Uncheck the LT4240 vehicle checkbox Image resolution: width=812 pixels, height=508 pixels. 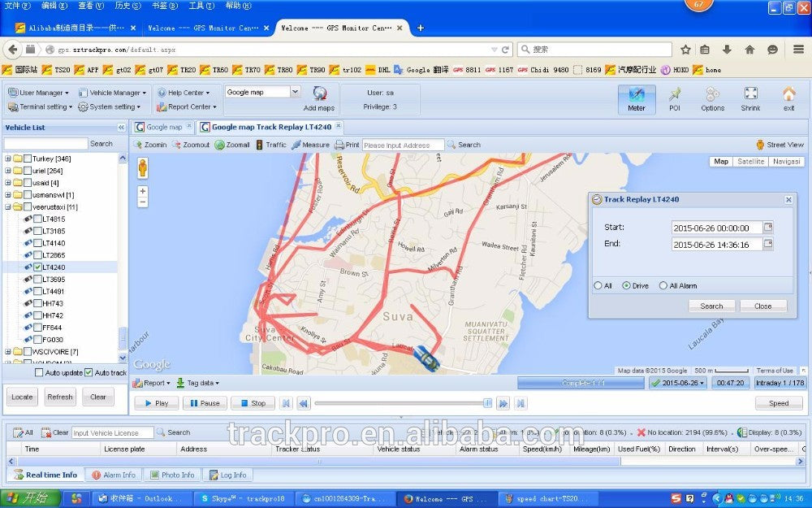[x=38, y=267]
